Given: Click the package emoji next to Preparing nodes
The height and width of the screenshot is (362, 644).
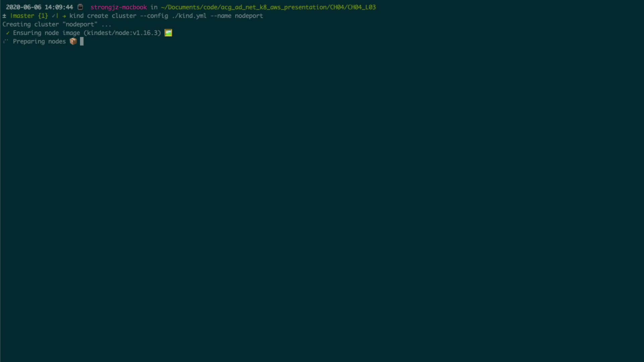Looking at the screenshot, I should click(x=73, y=42).
